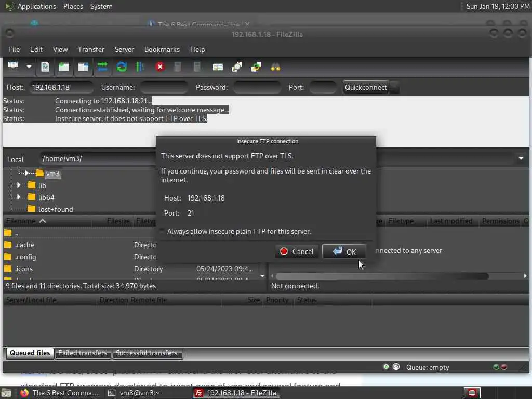The height and width of the screenshot is (399, 532).
Task: Click the remote scrollbar right arrow
Action: click(525, 276)
